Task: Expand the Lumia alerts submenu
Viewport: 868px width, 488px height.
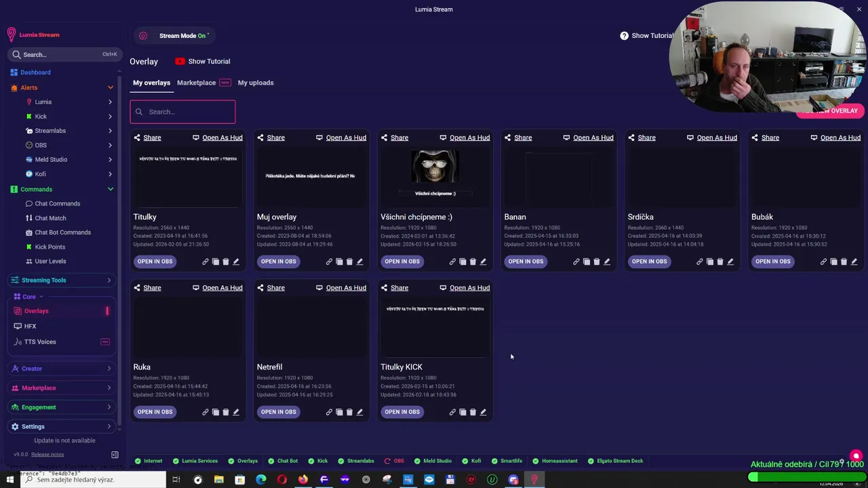Action: point(110,102)
